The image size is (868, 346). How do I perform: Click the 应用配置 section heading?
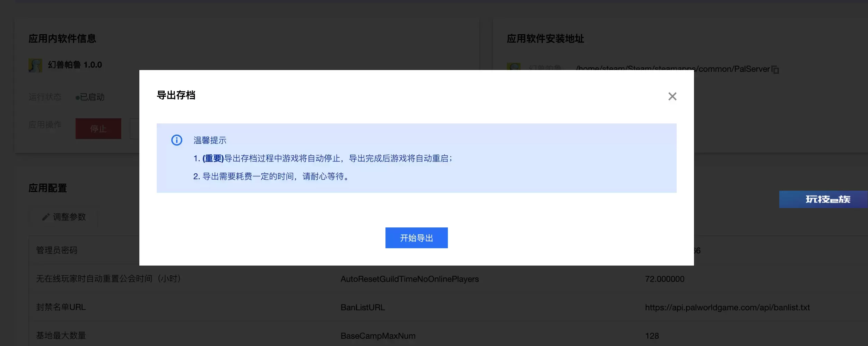click(48, 188)
